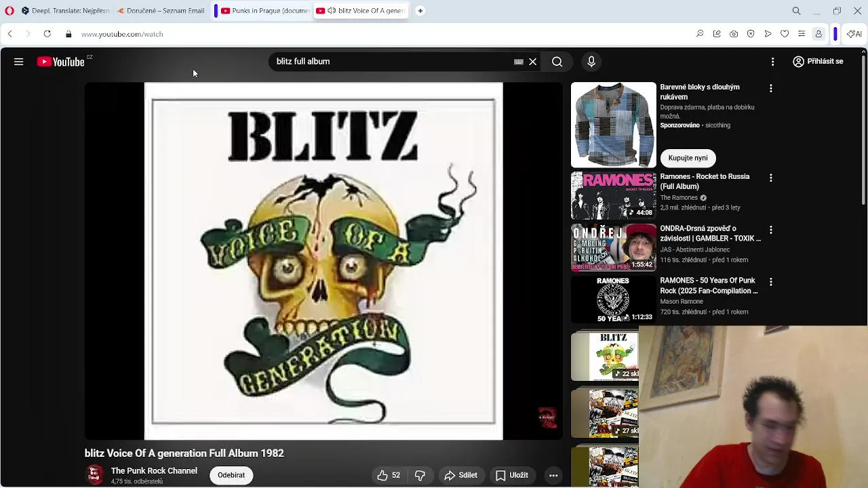The width and height of the screenshot is (868, 488).
Task: Open the Opera snapshot camera icon
Action: tap(734, 34)
